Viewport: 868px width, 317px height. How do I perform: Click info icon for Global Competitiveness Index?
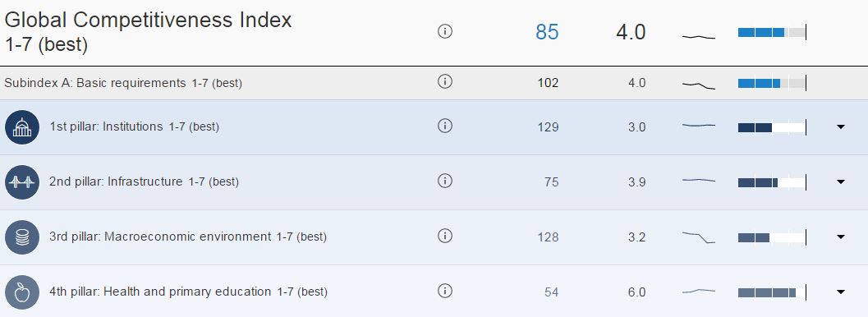[x=445, y=31]
